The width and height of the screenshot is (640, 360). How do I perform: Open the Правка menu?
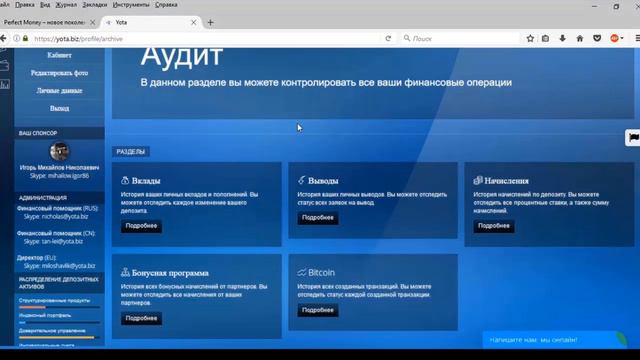pyautogui.click(x=24, y=5)
